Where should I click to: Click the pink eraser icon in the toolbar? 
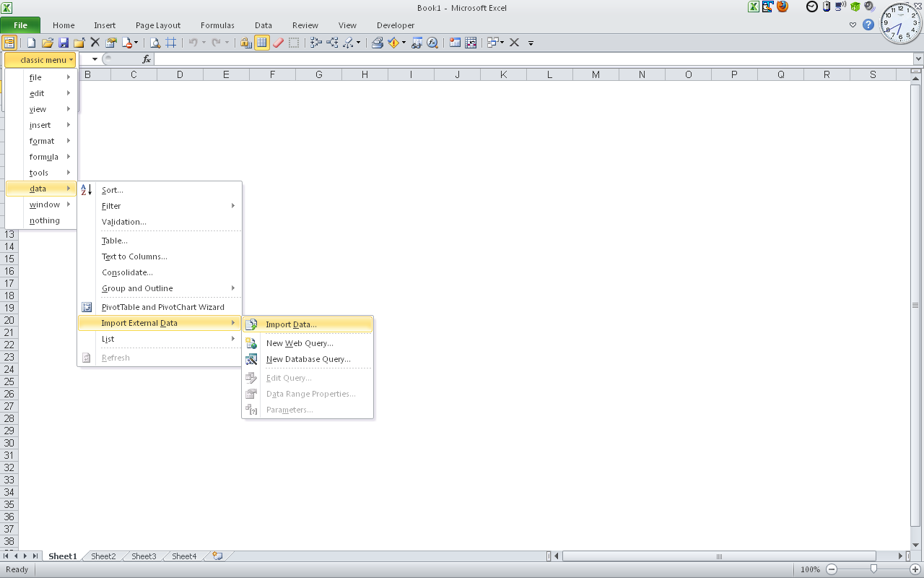(x=278, y=43)
